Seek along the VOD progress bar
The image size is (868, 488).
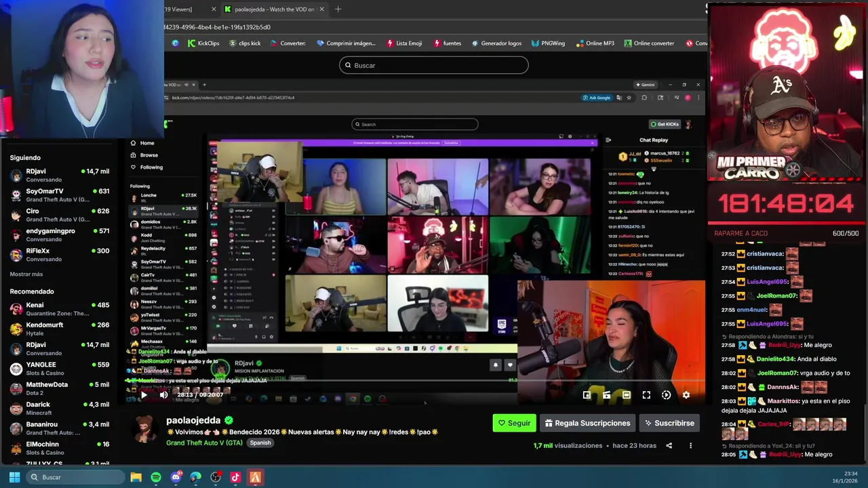click(x=415, y=381)
